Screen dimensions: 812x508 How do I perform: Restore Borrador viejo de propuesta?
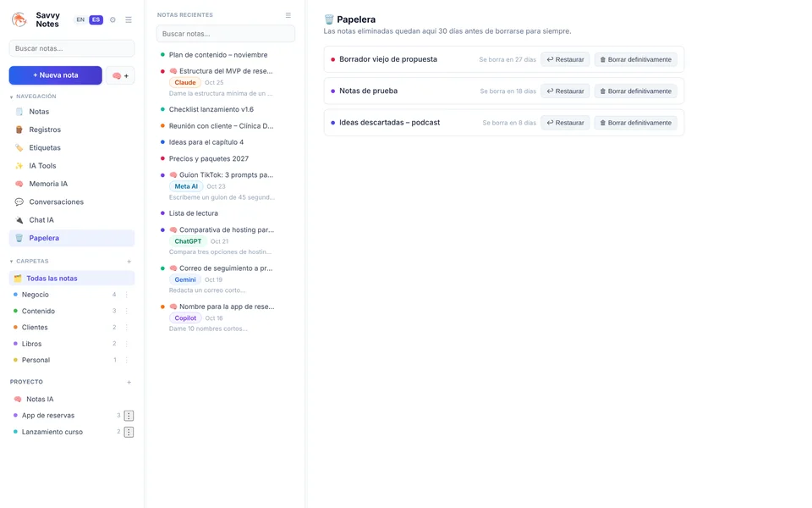pos(565,59)
